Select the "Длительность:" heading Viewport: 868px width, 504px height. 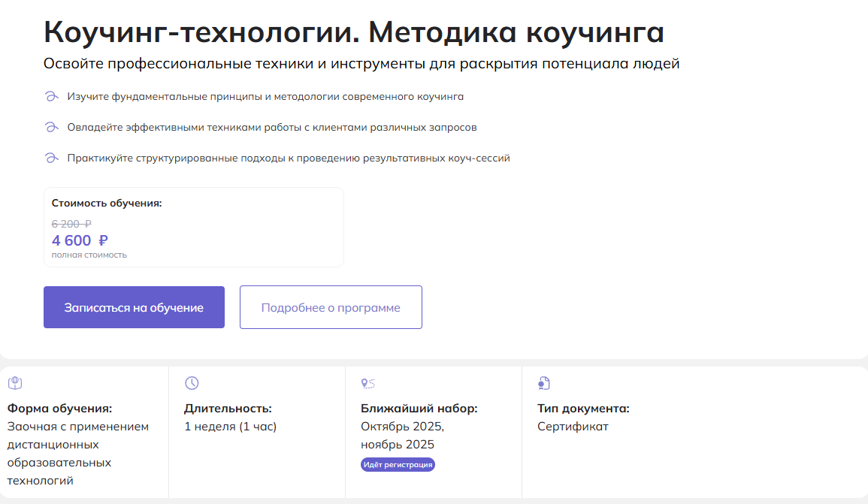[228, 409]
